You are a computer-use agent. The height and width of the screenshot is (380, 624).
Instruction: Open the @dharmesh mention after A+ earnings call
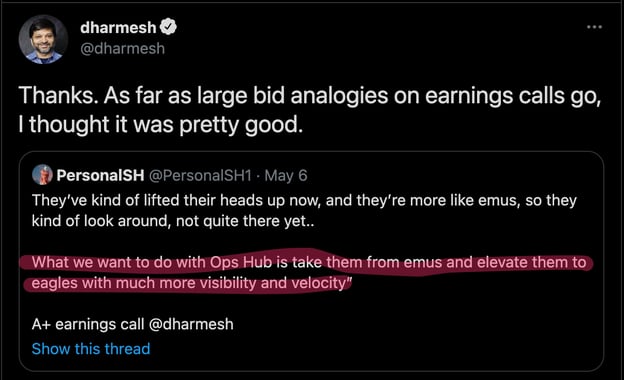[191, 324]
